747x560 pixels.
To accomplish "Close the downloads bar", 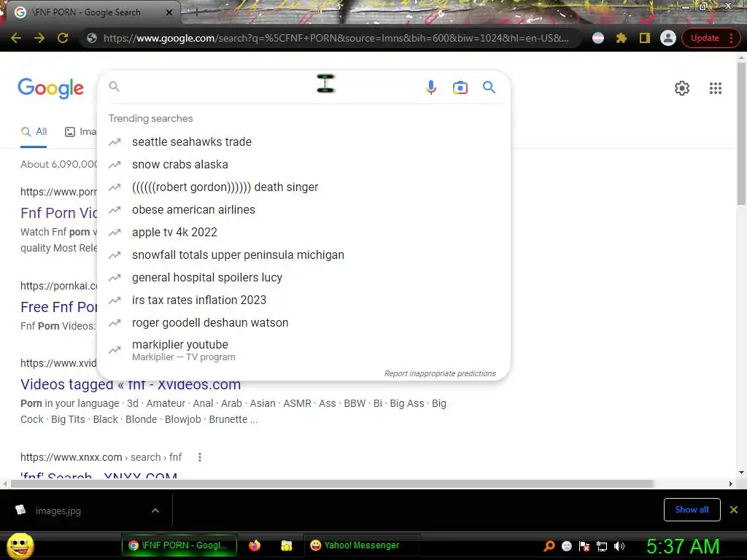I will click(734, 510).
